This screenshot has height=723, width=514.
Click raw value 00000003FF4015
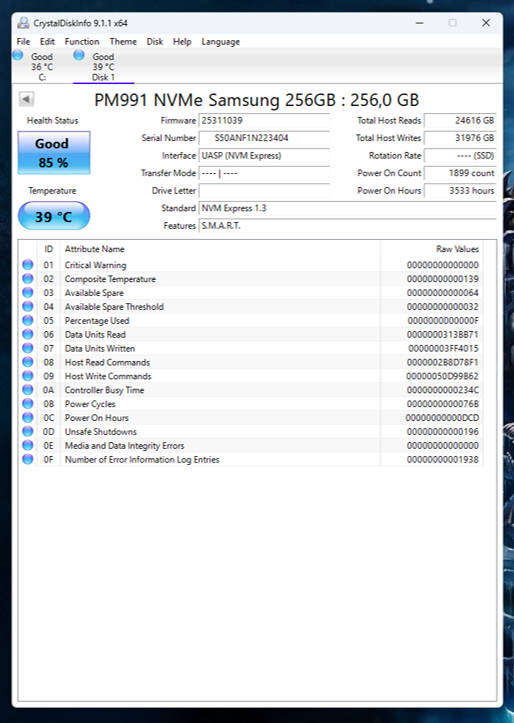443,349
